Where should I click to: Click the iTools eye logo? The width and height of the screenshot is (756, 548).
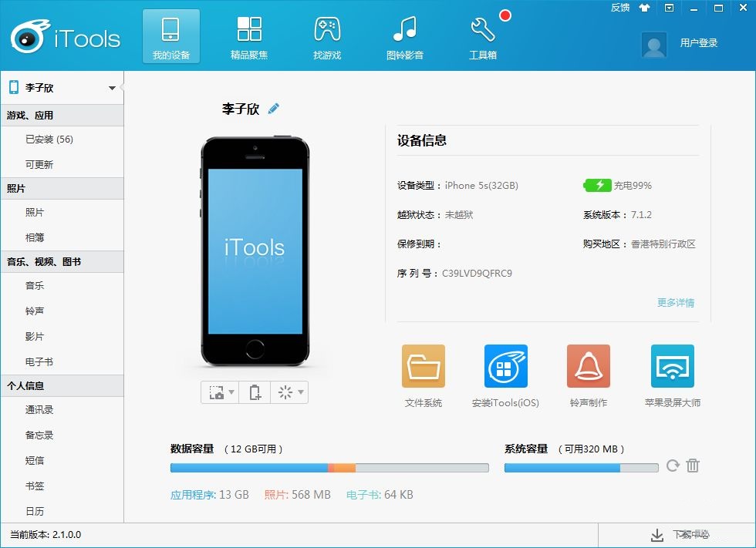30,36
